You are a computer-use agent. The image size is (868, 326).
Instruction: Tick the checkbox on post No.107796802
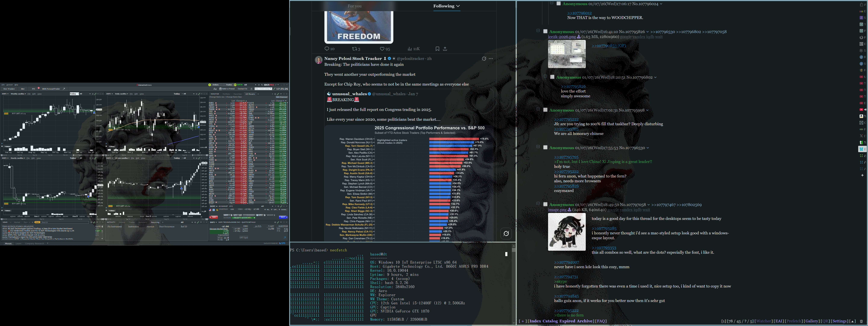(552, 77)
